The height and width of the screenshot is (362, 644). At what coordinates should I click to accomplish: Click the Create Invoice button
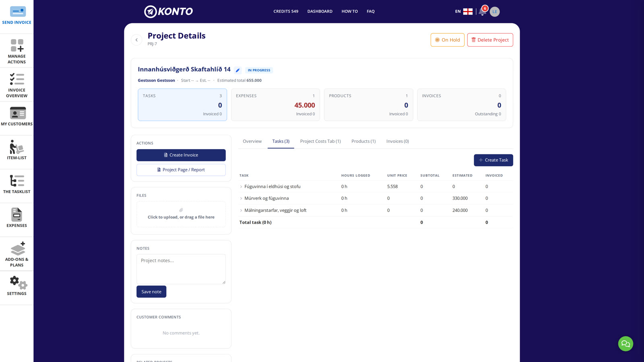pos(181,155)
